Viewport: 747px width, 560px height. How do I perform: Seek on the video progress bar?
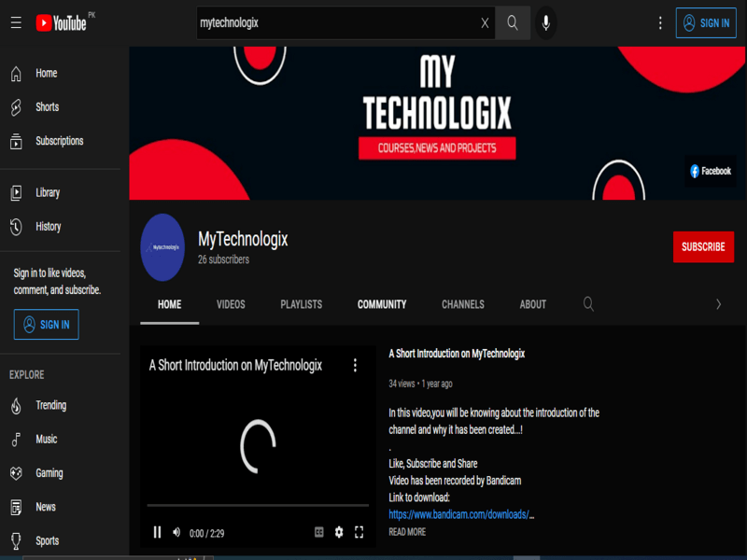(257, 506)
